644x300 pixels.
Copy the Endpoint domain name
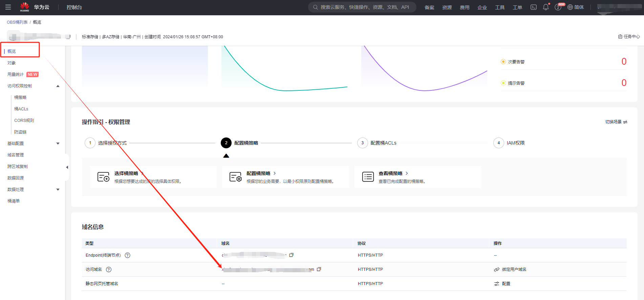[291, 255]
